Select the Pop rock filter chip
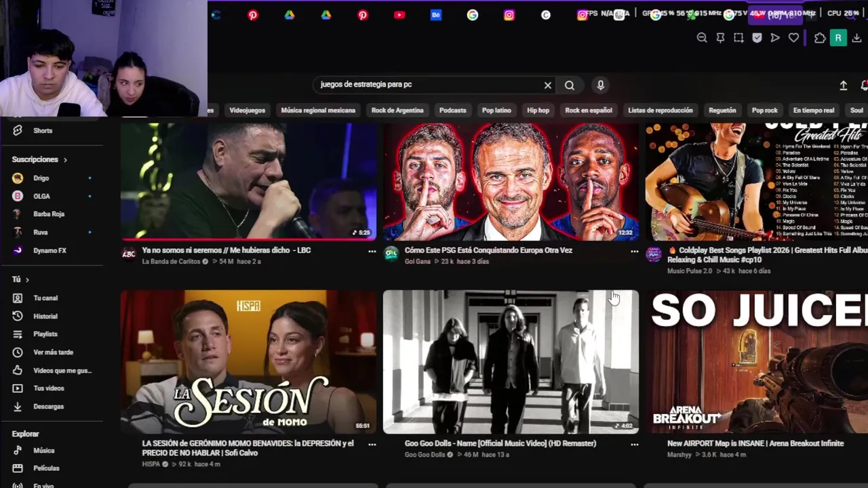 click(765, 110)
